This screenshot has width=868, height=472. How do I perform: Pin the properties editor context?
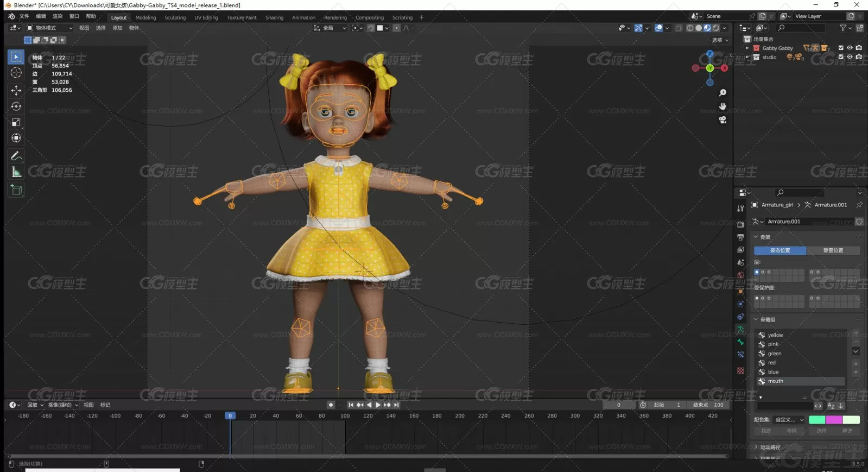click(859, 205)
